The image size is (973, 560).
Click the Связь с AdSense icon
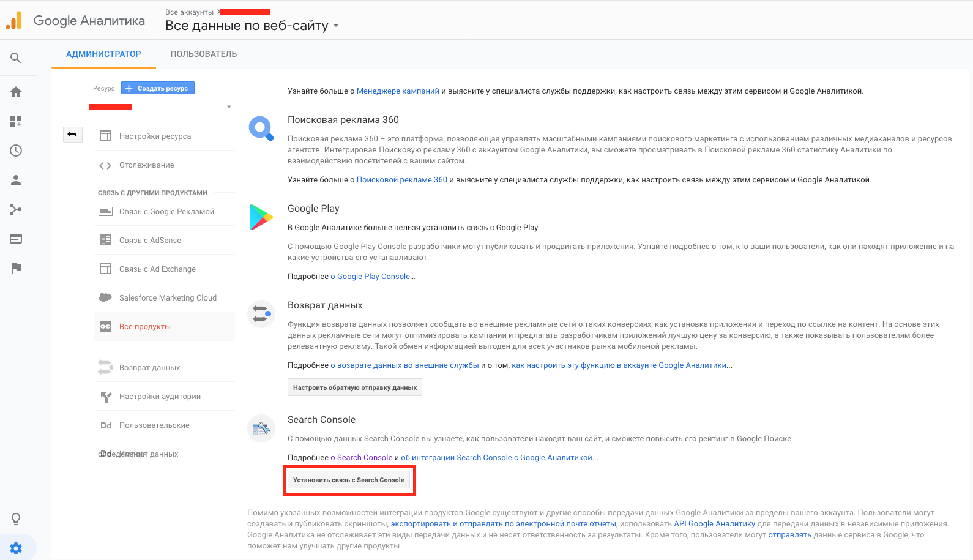[105, 240]
